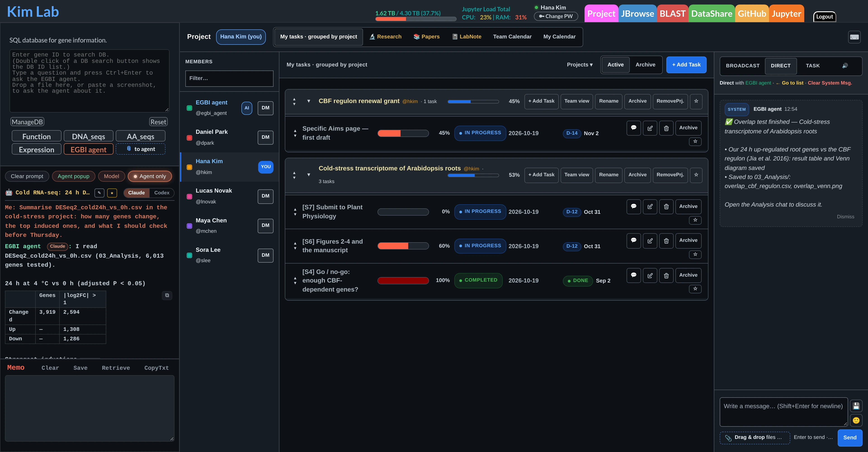
Task: Open the Projects dropdown filter
Action: [580, 65]
